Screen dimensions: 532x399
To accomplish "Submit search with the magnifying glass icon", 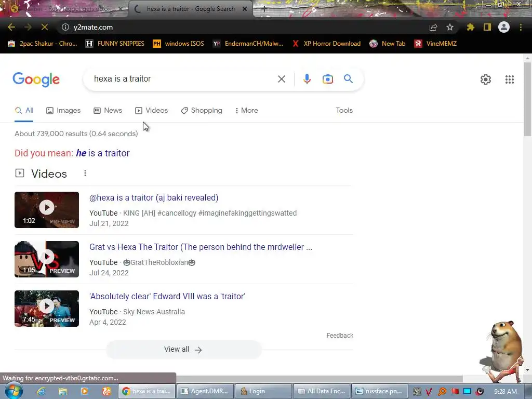I will point(348,79).
